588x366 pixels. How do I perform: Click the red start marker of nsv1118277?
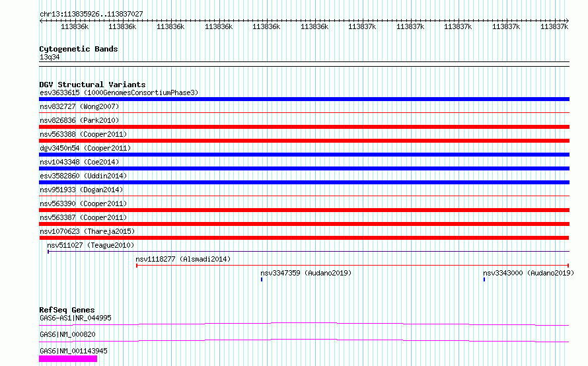[137, 266]
